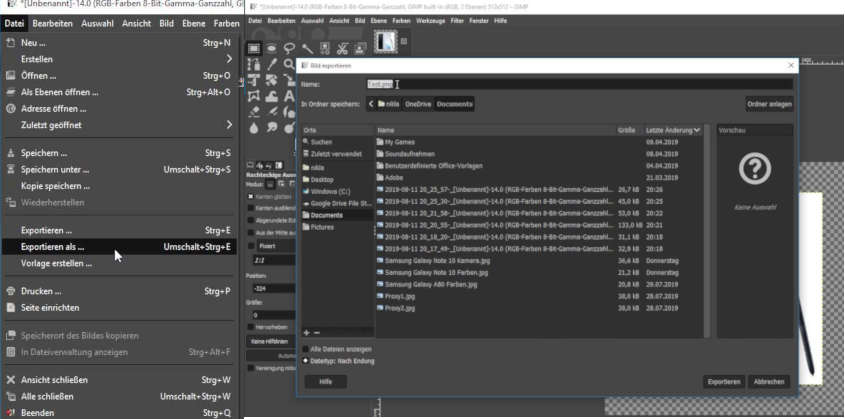Toggle the Abgerundete Ecken checkbox

(251, 220)
